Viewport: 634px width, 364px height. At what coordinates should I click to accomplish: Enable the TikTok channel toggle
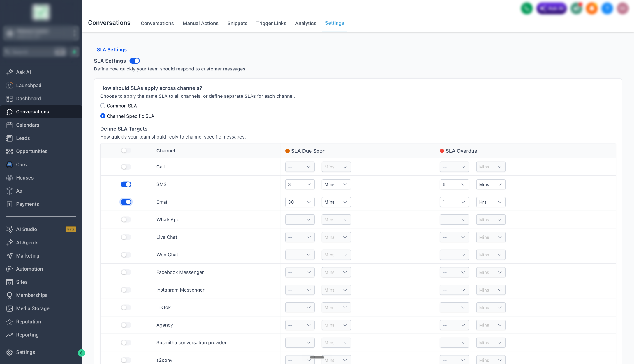[126, 308]
